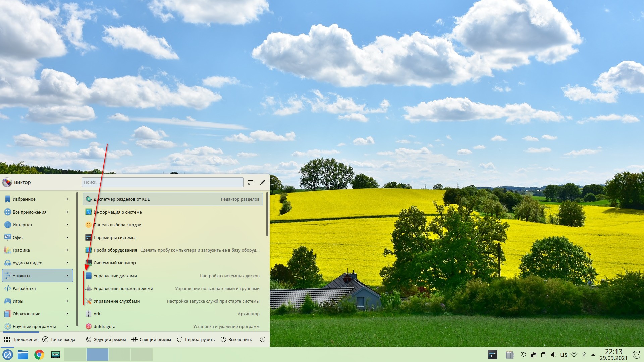Click the Перезагрузить button

click(x=196, y=339)
